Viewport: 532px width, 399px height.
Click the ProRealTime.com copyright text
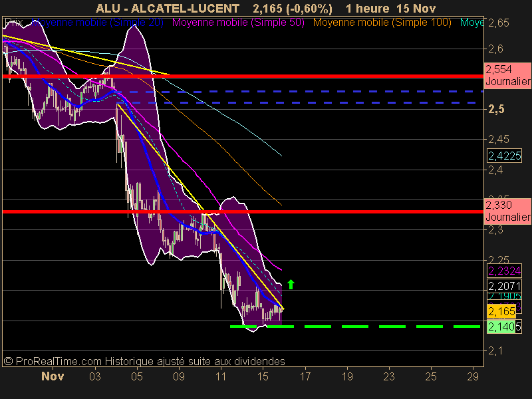click(144, 361)
